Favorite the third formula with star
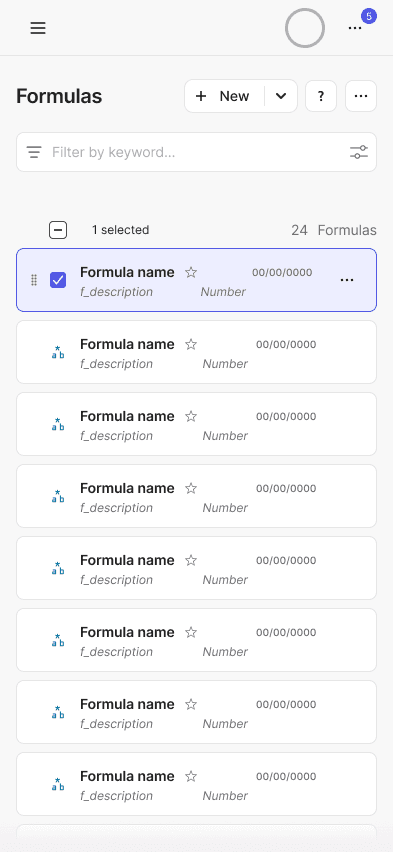This screenshot has width=393, height=852. pos(191,416)
